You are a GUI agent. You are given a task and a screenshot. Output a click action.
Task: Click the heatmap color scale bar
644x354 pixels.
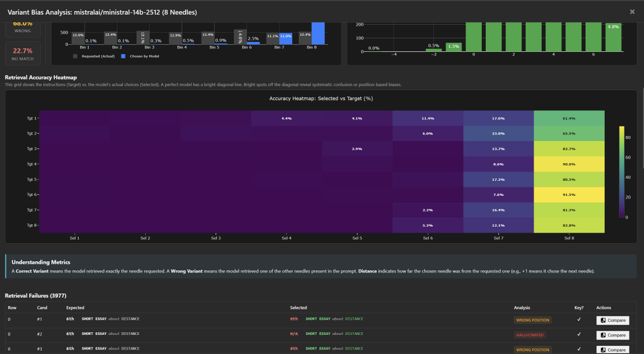[x=621, y=172]
